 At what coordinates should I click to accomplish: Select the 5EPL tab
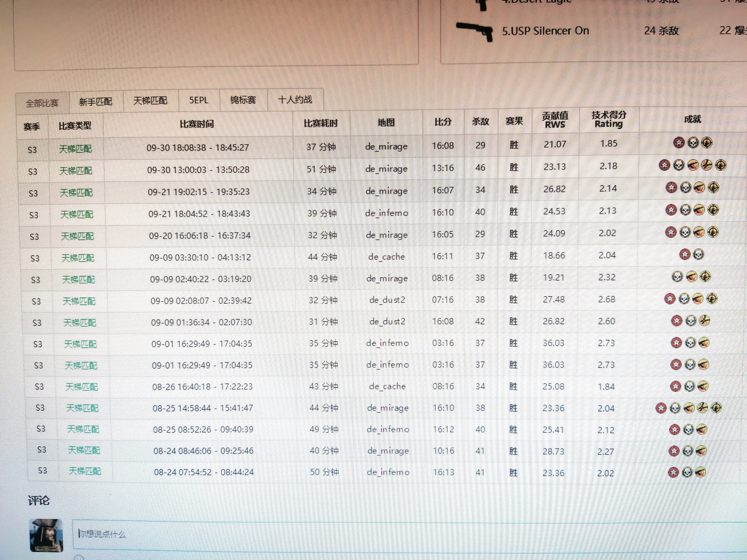pos(199,100)
